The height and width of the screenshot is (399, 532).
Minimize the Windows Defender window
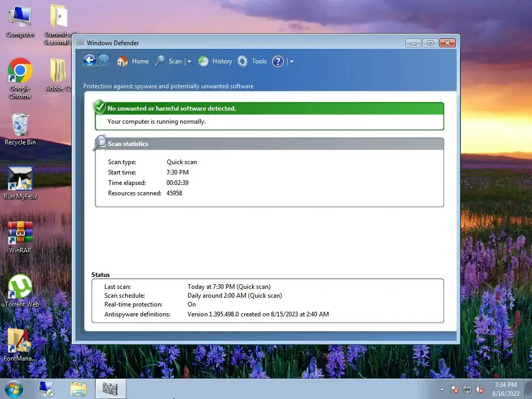[413, 43]
